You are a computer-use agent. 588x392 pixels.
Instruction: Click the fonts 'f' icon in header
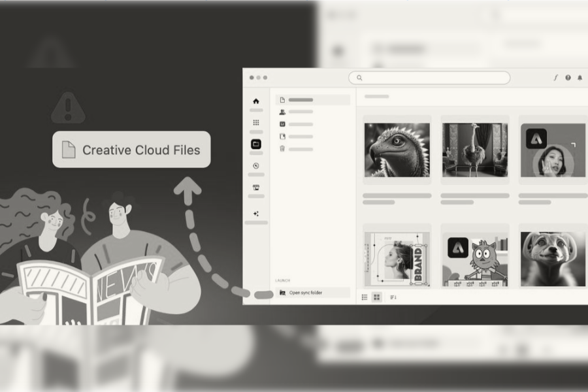coord(556,78)
